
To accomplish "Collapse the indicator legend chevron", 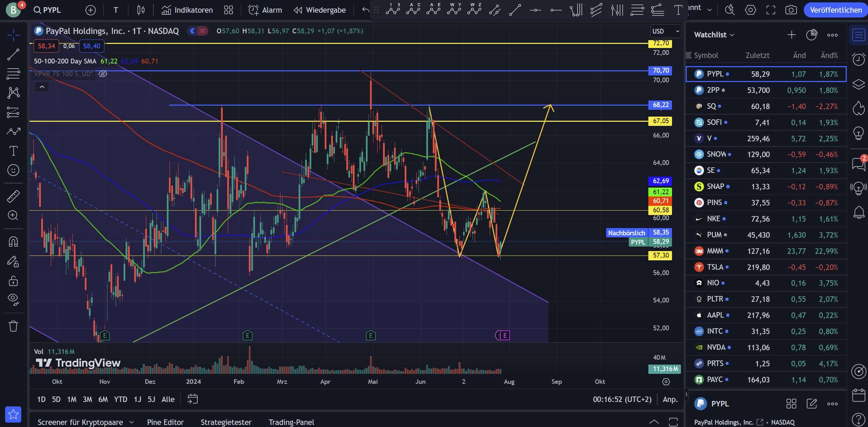I will point(42,87).
